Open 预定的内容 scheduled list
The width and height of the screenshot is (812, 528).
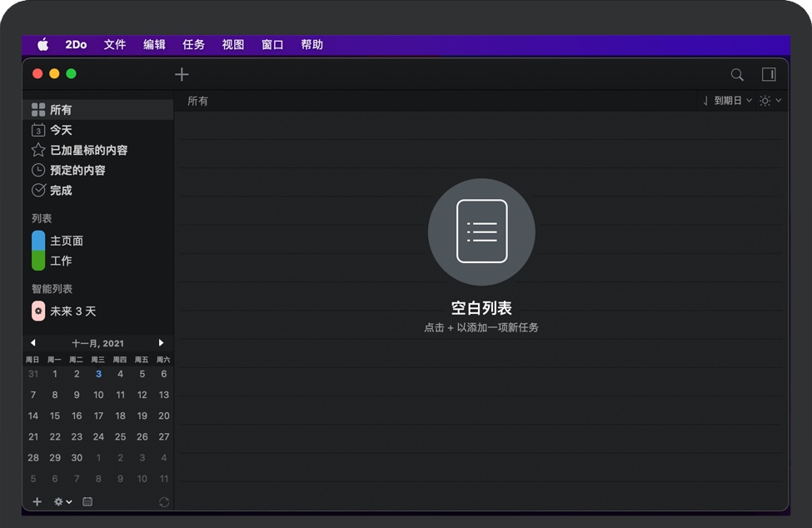[77, 170]
